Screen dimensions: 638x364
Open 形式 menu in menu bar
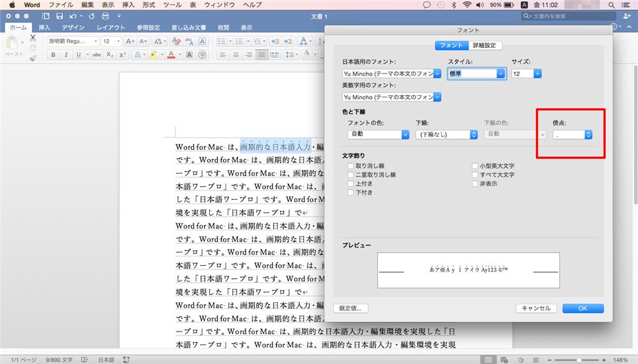tap(148, 5)
